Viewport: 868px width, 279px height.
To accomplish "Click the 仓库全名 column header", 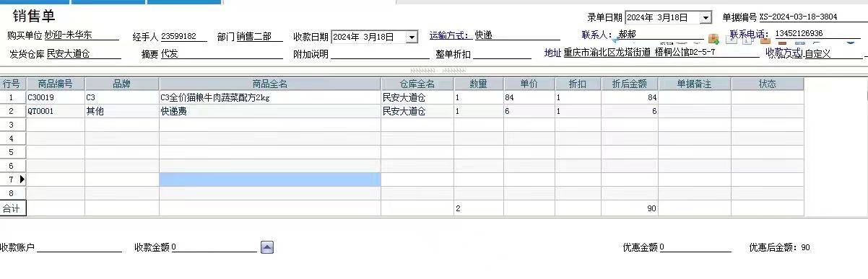I will click(x=417, y=84).
